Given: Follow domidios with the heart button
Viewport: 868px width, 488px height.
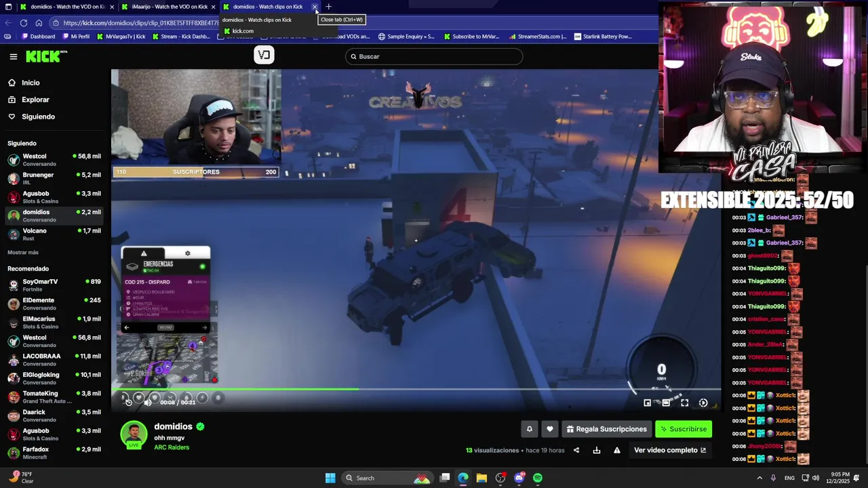Looking at the screenshot, I should pyautogui.click(x=550, y=429).
